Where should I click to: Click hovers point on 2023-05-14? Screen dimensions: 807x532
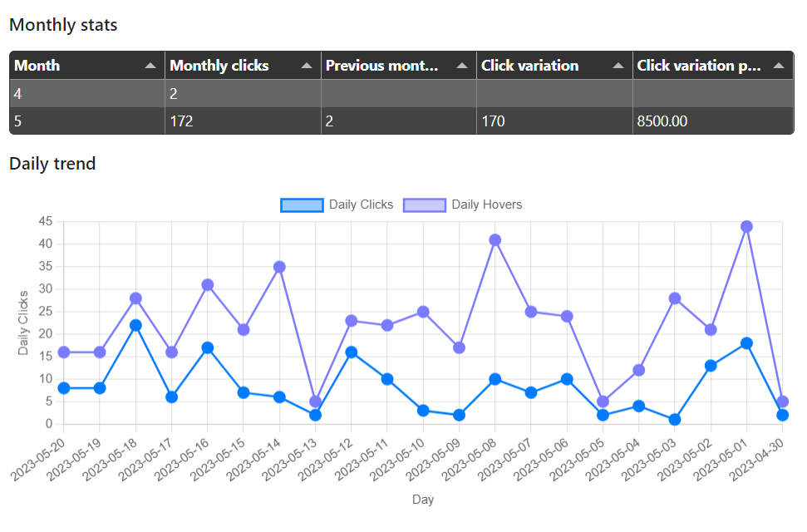(x=279, y=267)
